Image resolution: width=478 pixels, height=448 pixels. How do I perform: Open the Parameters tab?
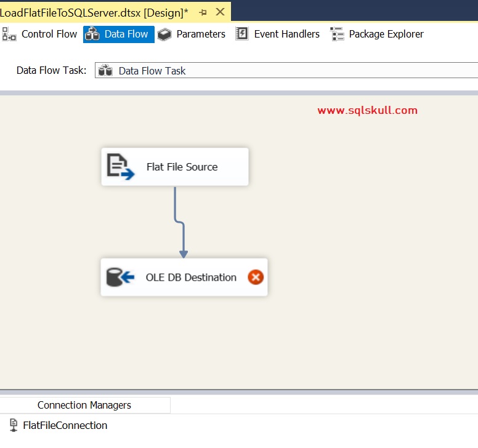pos(192,34)
